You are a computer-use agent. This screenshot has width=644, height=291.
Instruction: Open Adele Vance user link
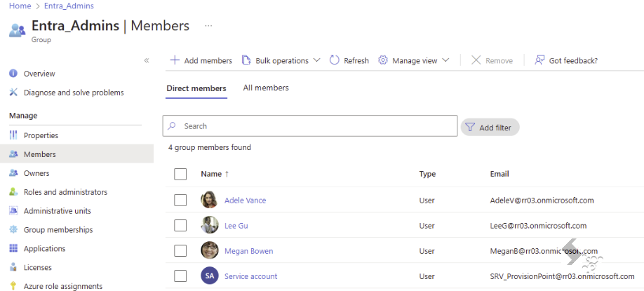246,201
